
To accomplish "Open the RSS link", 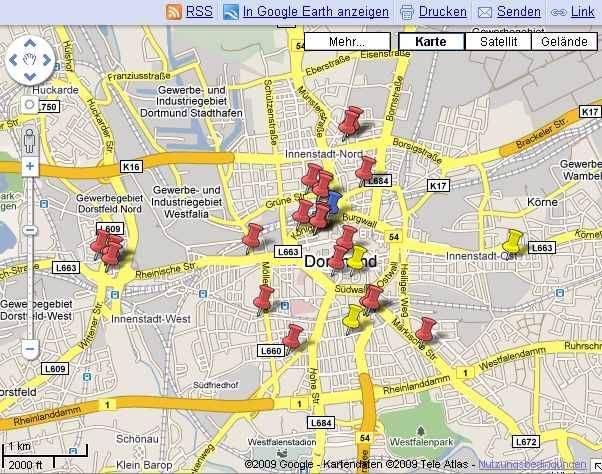I will pos(199,12).
